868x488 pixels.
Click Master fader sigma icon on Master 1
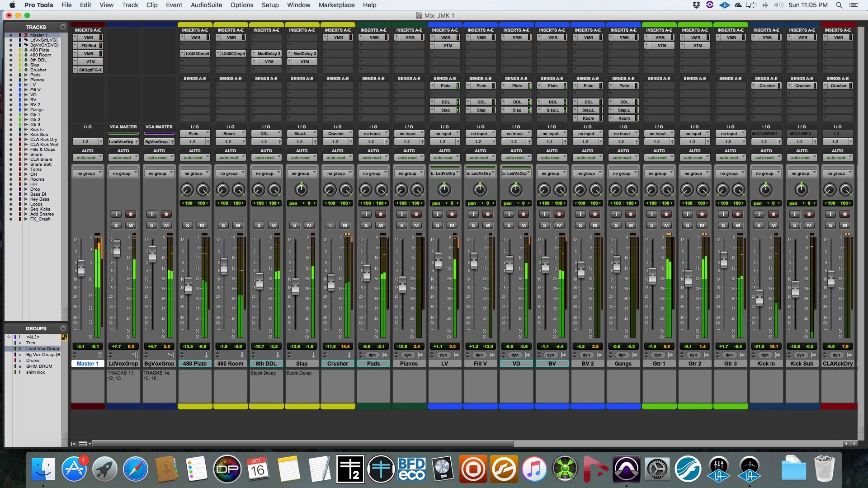click(100, 355)
